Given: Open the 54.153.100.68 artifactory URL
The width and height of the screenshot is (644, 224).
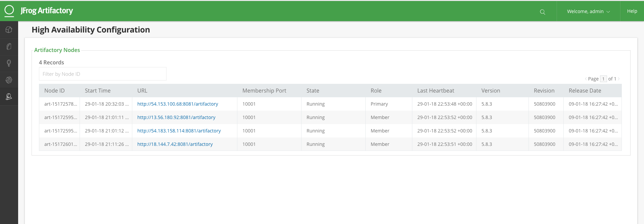Looking at the screenshot, I should (178, 104).
